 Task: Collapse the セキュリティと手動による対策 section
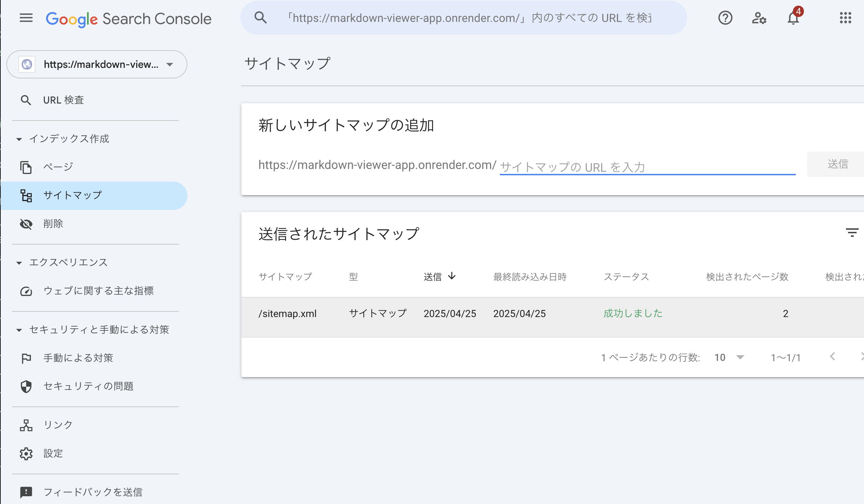19,330
